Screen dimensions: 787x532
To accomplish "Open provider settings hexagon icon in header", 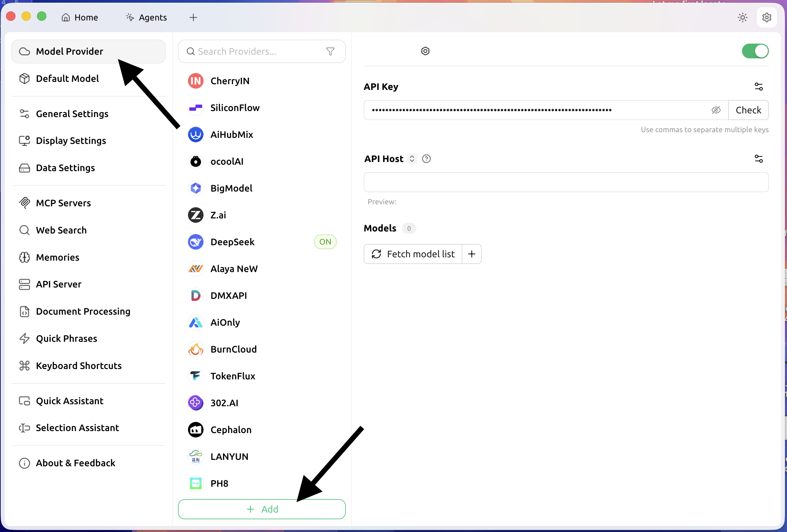I will [425, 51].
